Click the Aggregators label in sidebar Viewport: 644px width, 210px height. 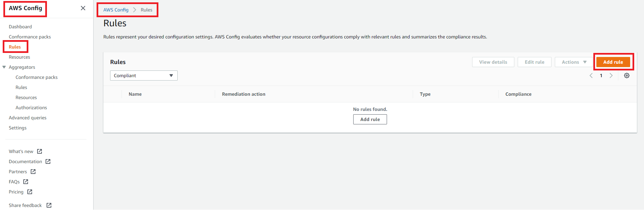click(x=22, y=67)
